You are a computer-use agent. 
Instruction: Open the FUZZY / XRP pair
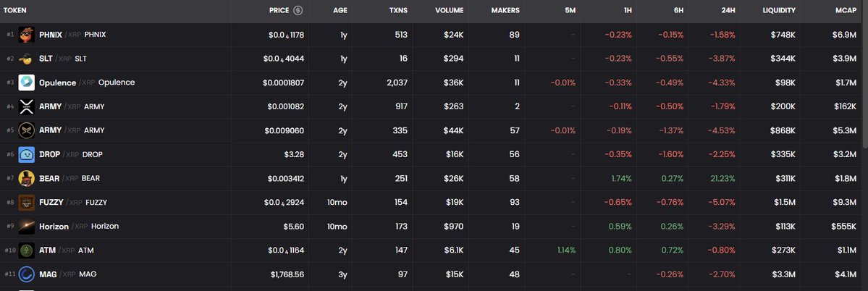(x=431, y=203)
